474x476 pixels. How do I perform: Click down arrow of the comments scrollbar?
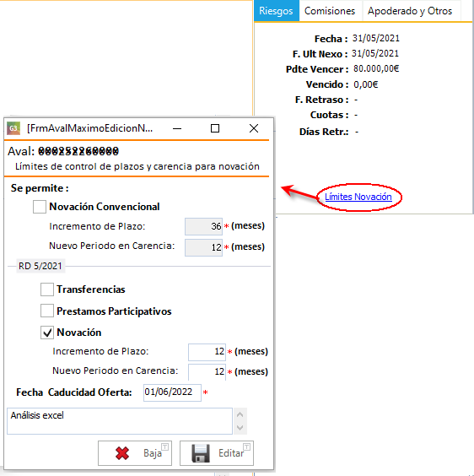240,427
